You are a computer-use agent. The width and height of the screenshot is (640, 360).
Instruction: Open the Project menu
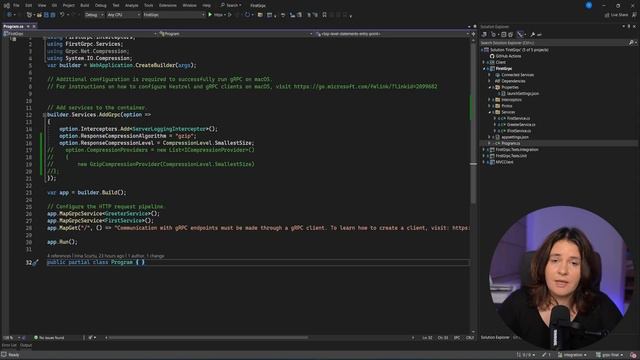tap(69, 5)
